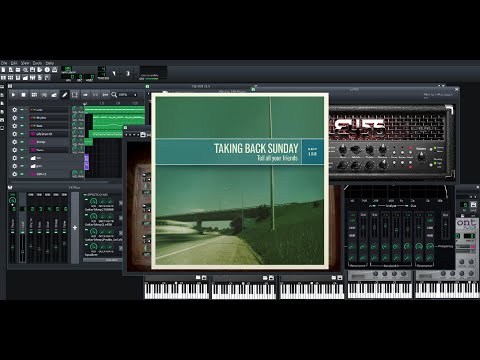Viewport: 480px width, 360px height.
Task: Click the tempo BPM display
Action: pos(68,70)
